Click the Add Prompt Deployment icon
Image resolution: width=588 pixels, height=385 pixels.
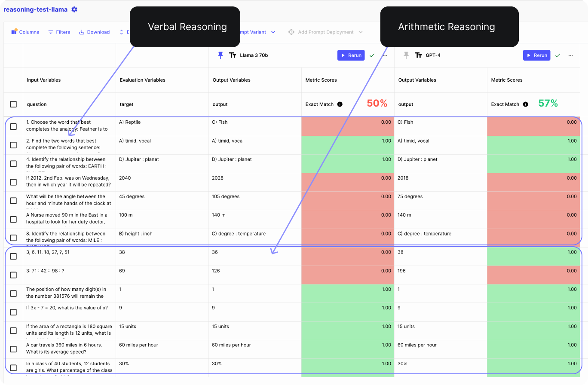click(291, 32)
